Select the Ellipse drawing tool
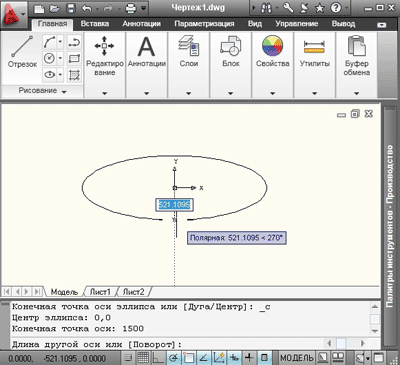Viewport: 400px width, 365px height. (x=50, y=75)
